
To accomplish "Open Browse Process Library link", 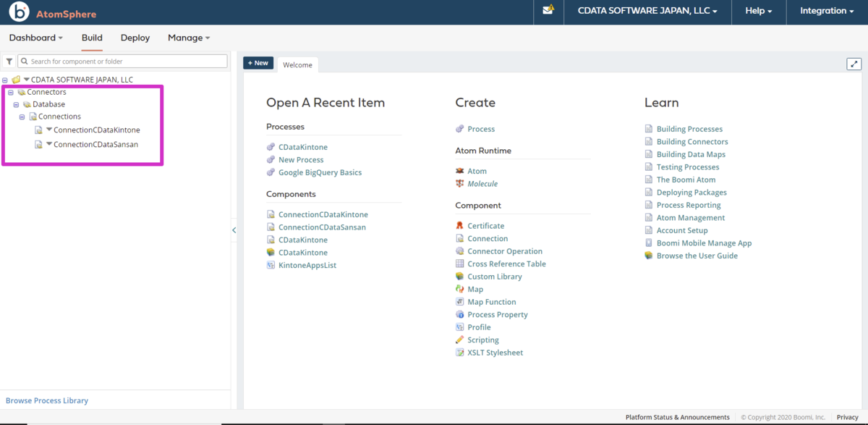I will (47, 400).
